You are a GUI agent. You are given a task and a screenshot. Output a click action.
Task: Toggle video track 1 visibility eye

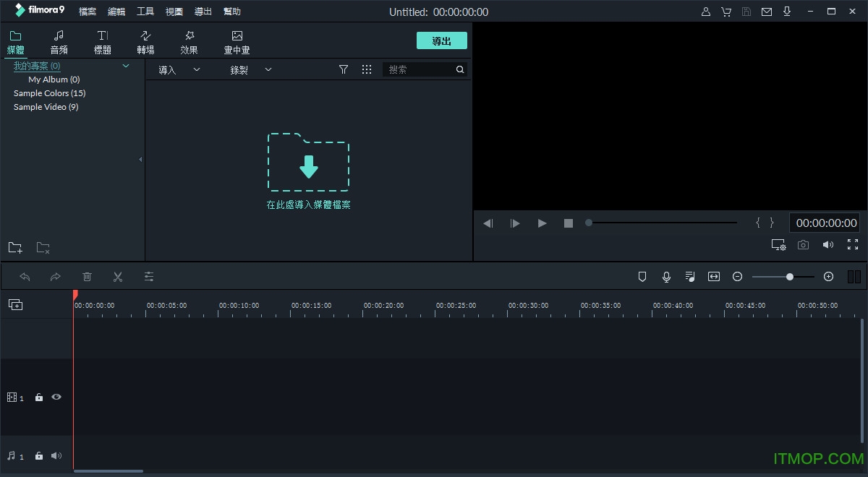pos(56,397)
